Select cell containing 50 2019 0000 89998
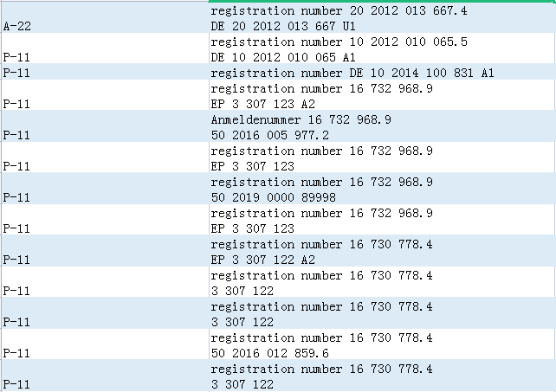 [381, 190]
